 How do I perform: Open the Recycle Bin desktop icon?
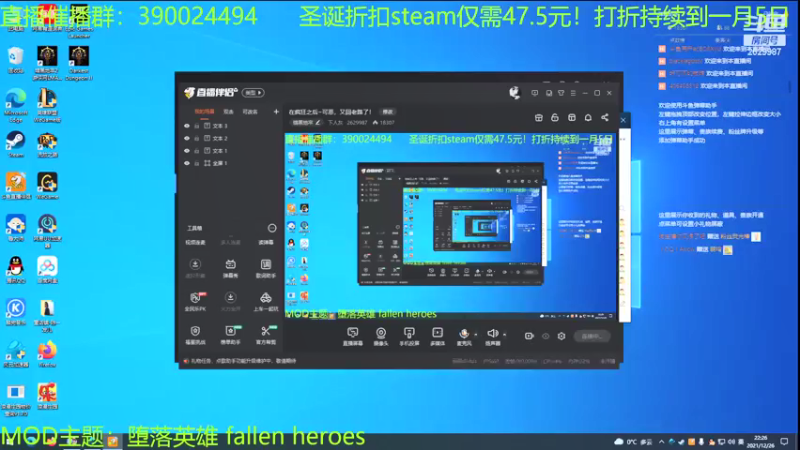[x=16, y=60]
